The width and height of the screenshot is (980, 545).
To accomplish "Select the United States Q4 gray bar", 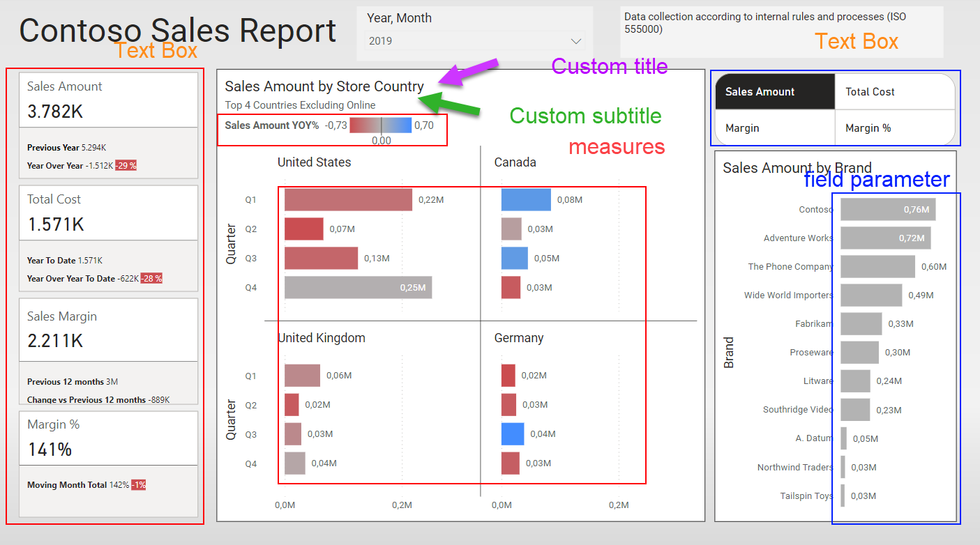I will click(358, 288).
